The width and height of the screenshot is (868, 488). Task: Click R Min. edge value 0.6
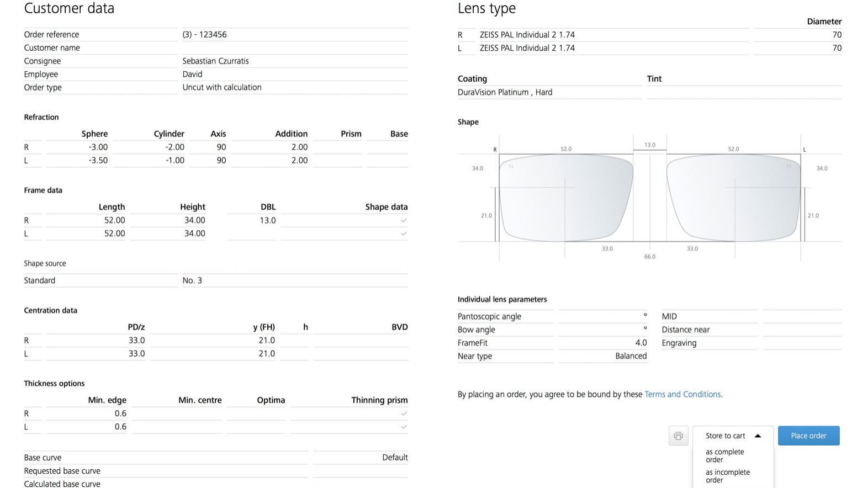point(120,413)
